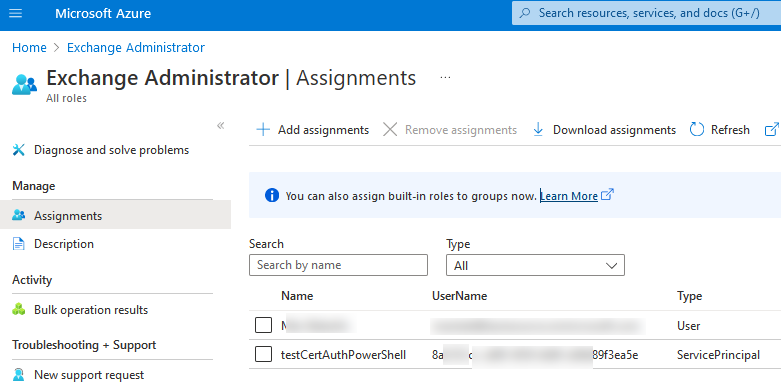Open the Learn More link

pyautogui.click(x=569, y=196)
